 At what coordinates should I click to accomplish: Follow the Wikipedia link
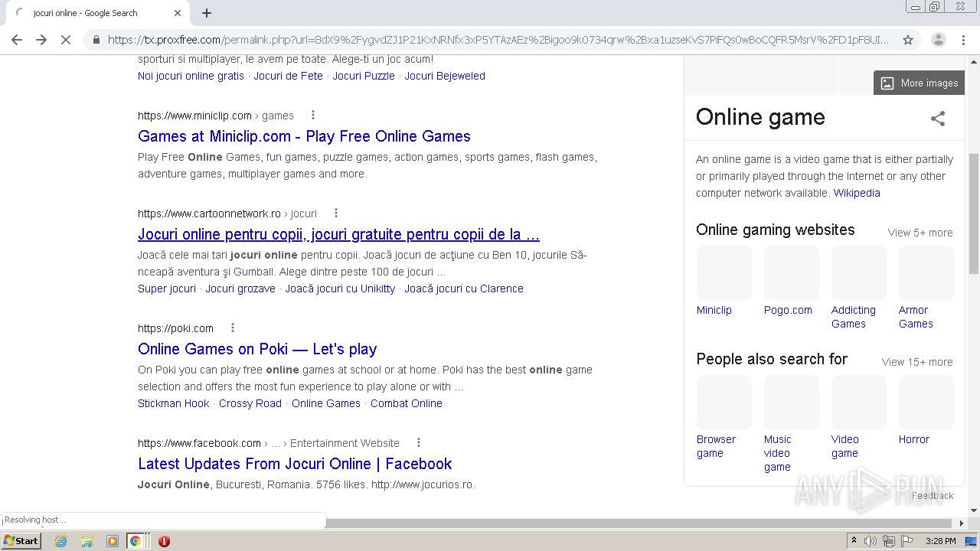pos(857,193)
